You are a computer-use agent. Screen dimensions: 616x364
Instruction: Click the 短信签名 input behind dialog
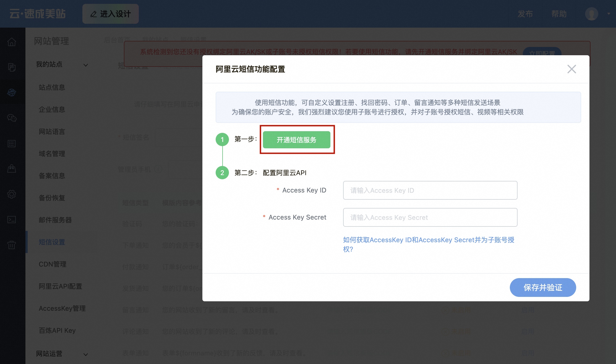[x=179, y=137]
